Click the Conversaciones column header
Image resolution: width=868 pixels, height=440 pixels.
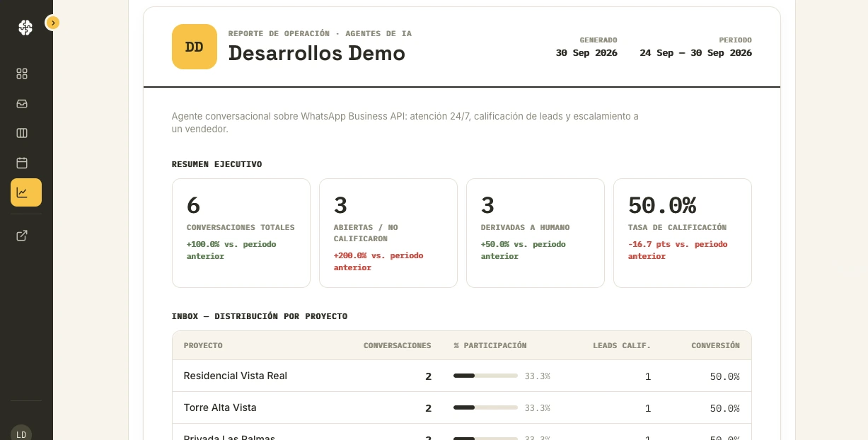coord(398,345)
